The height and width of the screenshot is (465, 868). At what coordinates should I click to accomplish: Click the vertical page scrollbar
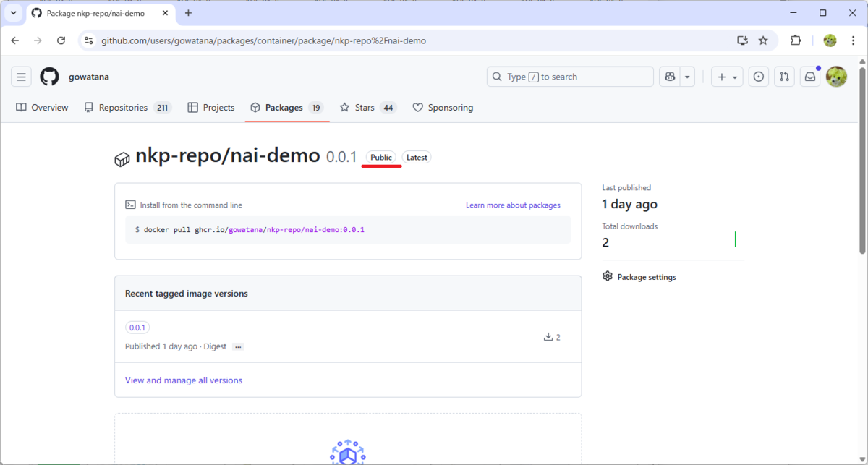tap(862, 159)
